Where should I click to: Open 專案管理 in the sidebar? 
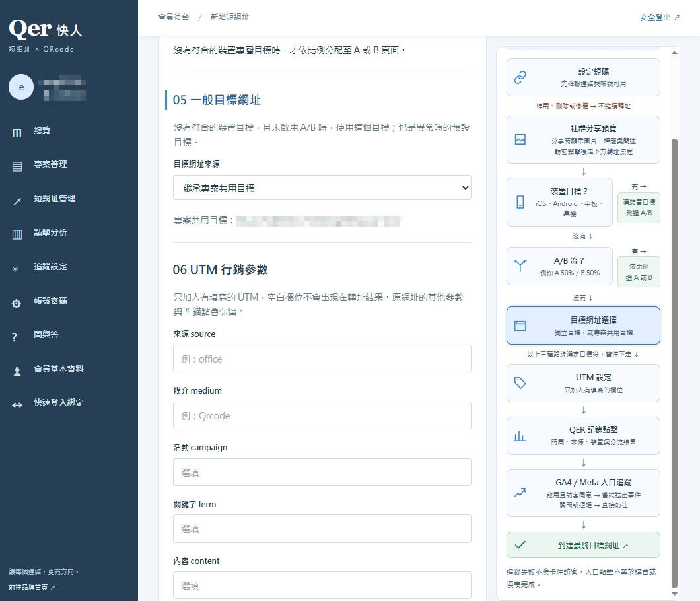[x=50, y=164]
